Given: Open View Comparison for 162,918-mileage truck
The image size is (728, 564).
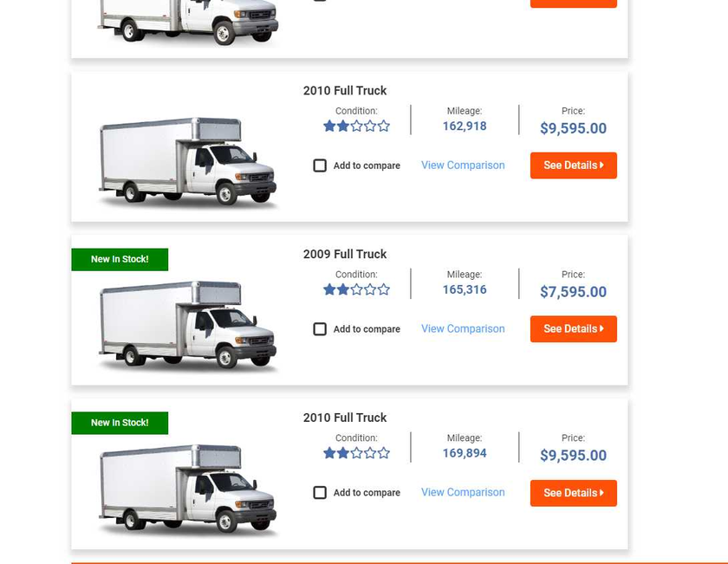Looking at the screenshot, I should coord(463,165).
